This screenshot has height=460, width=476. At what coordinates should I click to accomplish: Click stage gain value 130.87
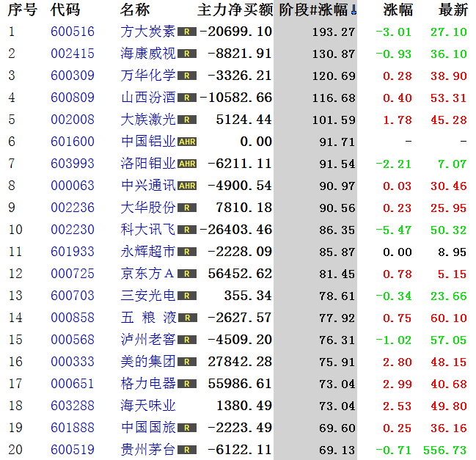pos(334,54)
